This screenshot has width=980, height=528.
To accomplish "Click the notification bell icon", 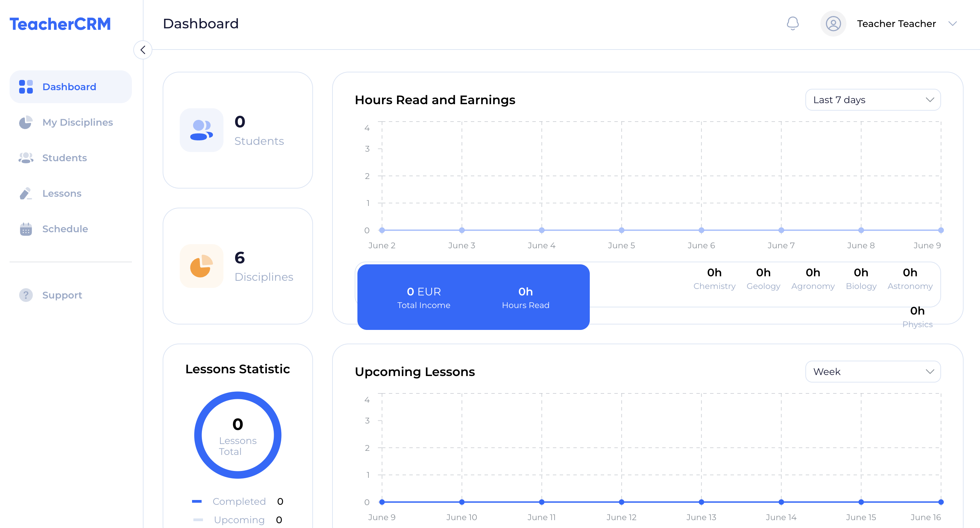I will coord(792,24).
